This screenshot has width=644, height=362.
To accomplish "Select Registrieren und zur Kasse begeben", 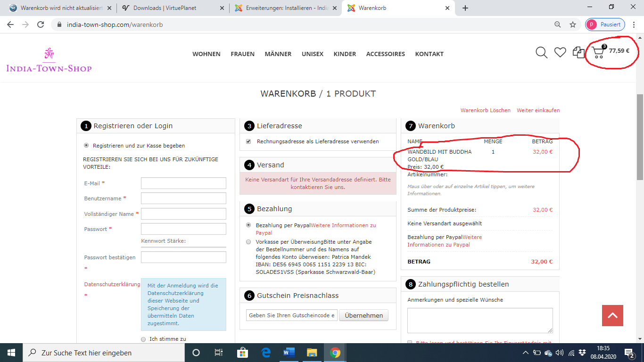I will pyautogui.click(x=86, y=146).
